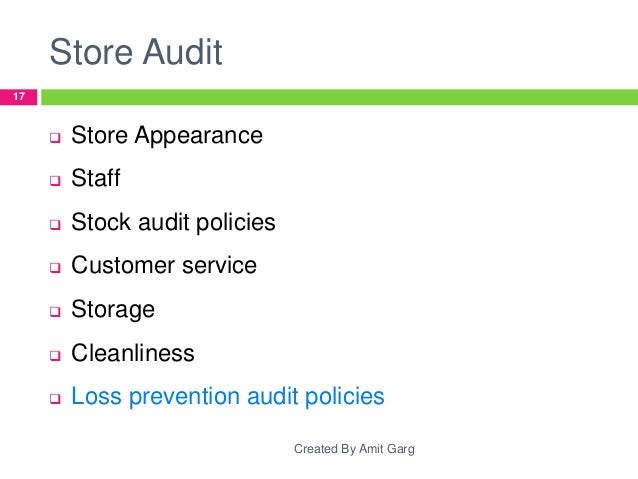Select the Store Audit title text

pos(136,52)
